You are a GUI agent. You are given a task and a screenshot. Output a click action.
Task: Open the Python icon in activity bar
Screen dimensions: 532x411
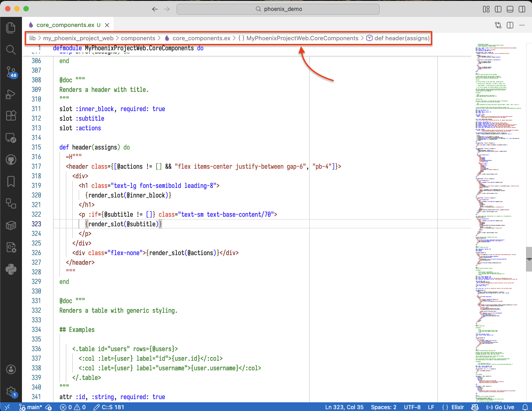[x=11, y=269]
